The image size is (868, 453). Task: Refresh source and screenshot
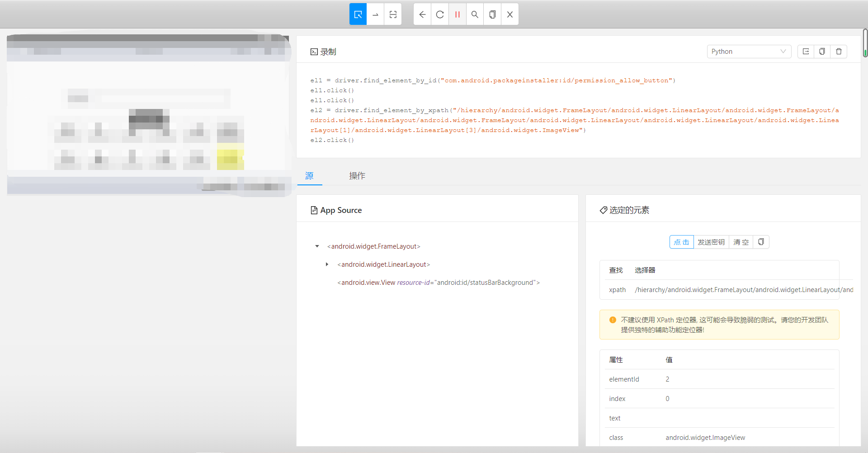click(x=440, y=14)
